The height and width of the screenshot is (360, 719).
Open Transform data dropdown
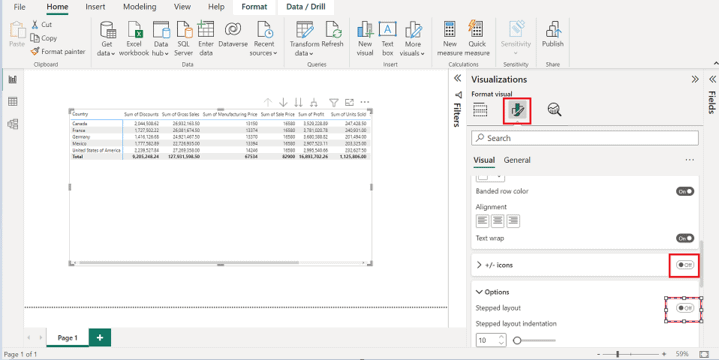tap(304, 49)
